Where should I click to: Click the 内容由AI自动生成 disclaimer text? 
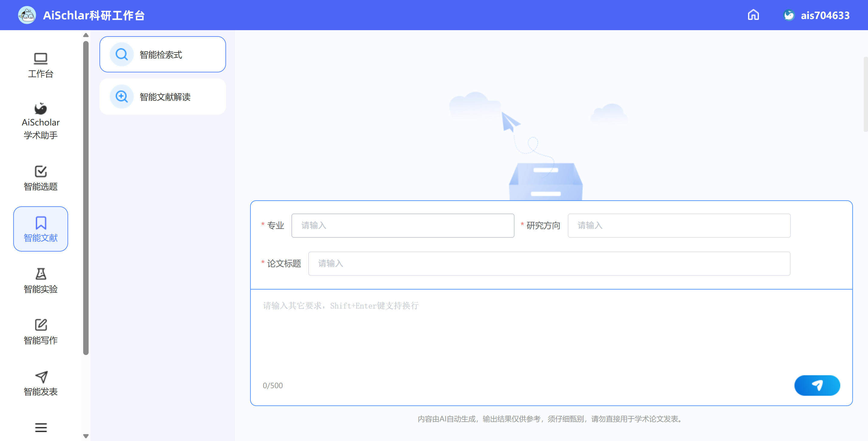(551, 419)
